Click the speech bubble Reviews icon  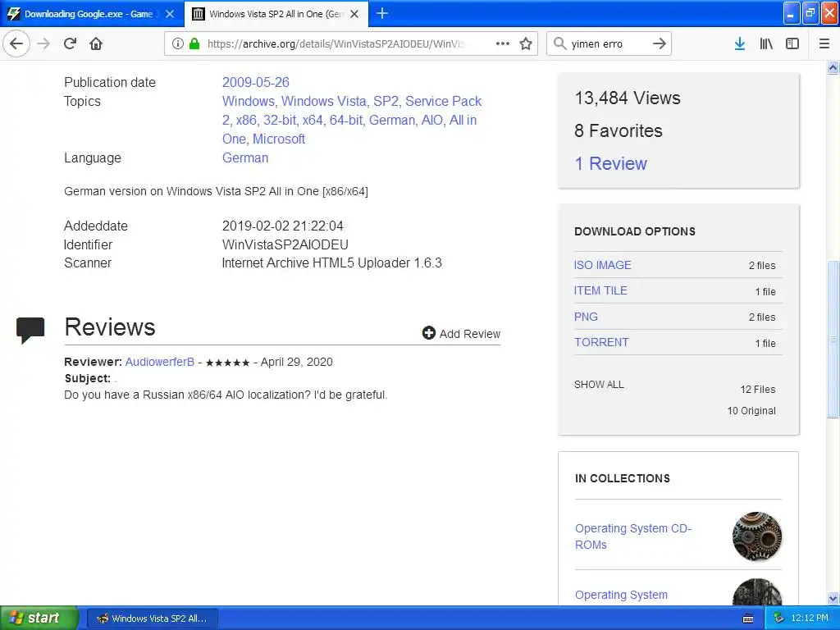point(30,330)
